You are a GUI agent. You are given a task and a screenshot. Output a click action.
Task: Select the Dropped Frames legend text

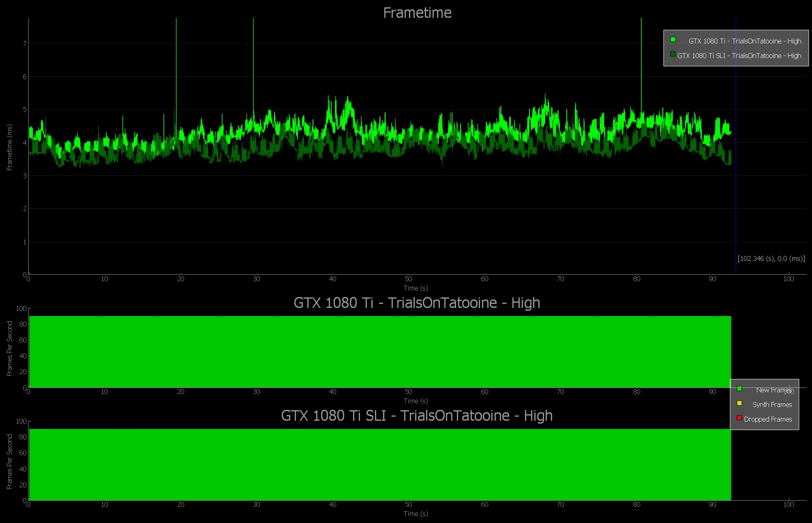pos(768,419)
